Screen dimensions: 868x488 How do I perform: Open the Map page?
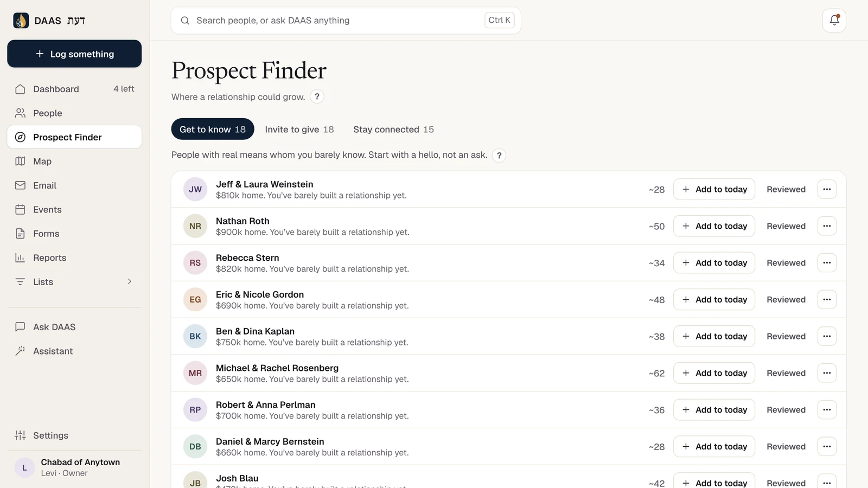coord(74,161)
